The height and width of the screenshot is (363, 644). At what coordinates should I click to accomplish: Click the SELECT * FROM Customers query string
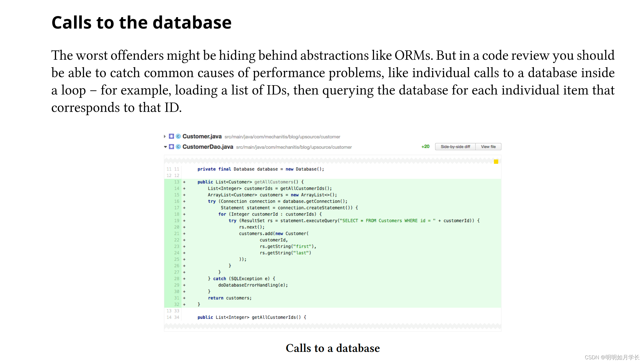point(387,221)
